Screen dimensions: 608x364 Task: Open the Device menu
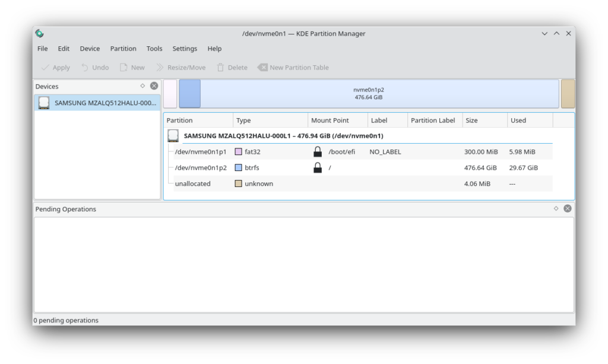[x=90, y=49]
